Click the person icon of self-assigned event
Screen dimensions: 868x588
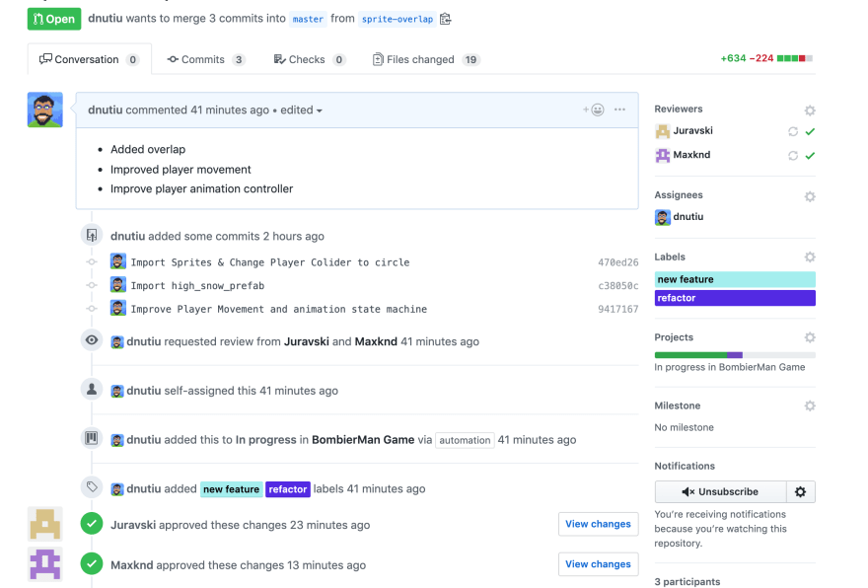click(x=92, y=390)
